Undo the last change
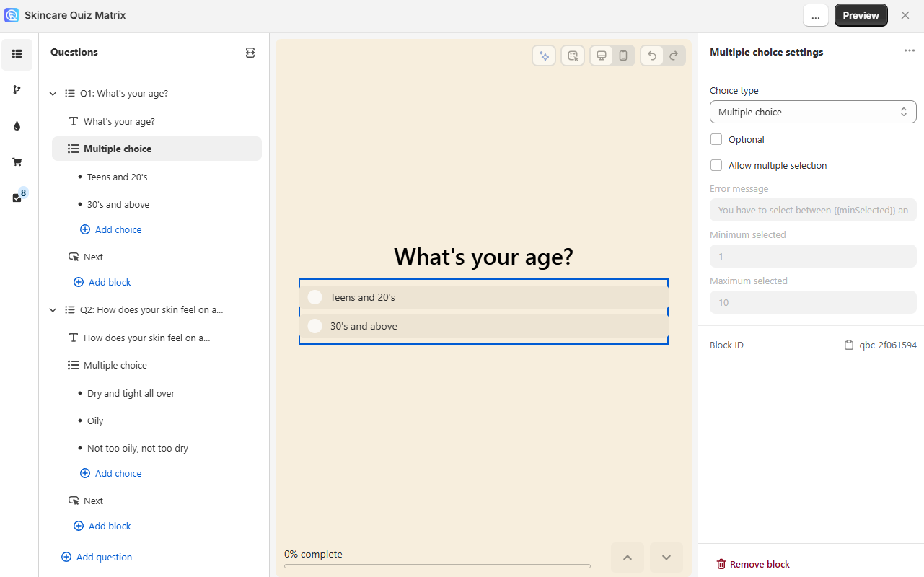 click(x=652, y=56)
